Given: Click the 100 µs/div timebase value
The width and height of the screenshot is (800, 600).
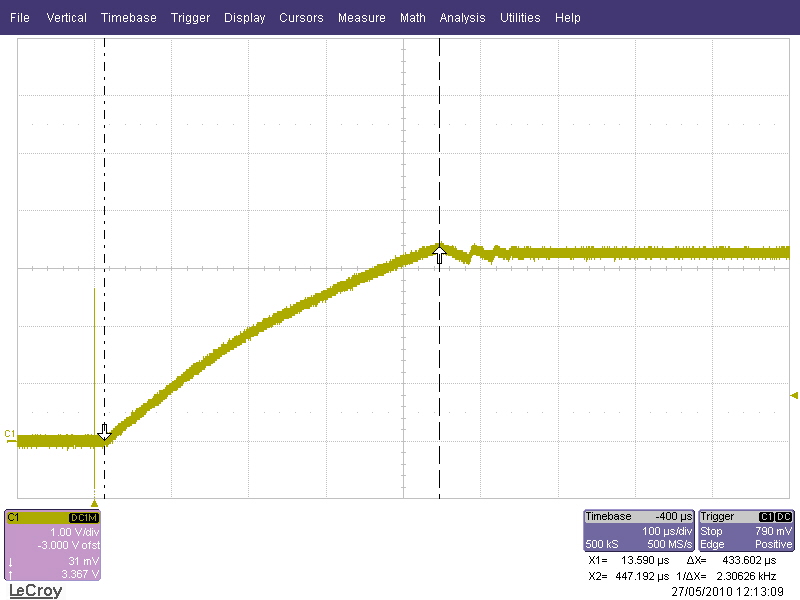Looking at the screenshot, I should coord(667,531).
